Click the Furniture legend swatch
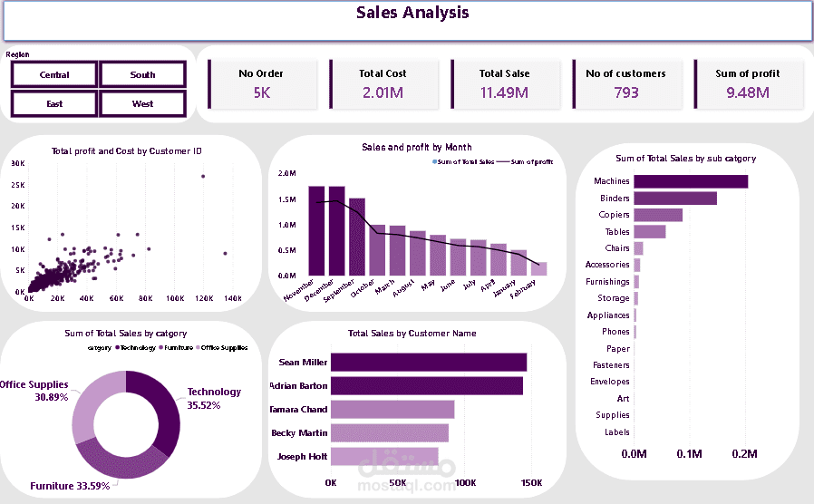Image resolution: width=814 pixels, height=504 pixels. click(x=161, y=348)
